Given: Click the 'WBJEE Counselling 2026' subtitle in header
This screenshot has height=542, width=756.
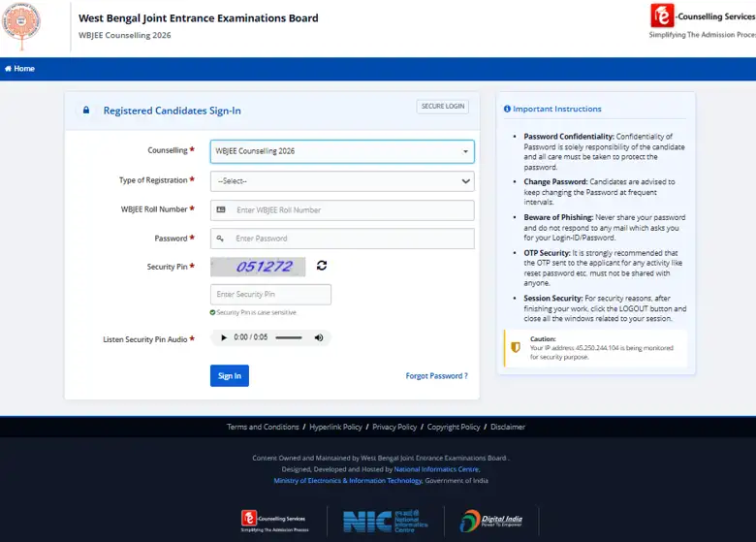Looking at the screenshot, I should click(124, 35).
